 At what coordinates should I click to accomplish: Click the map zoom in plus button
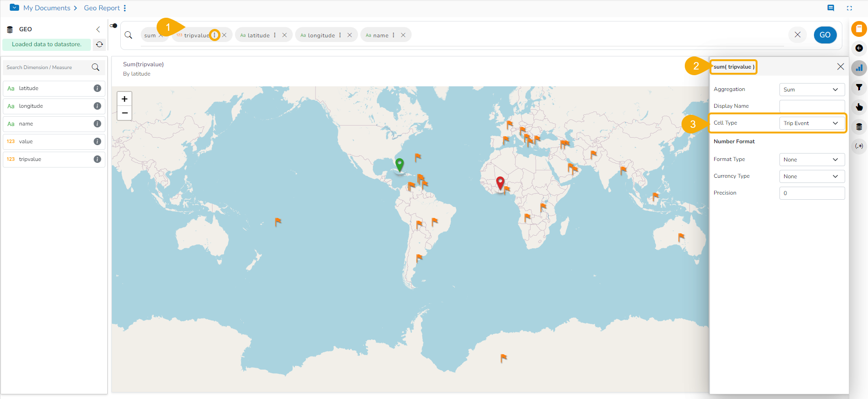pyautogui.click(x=124, y=99)
